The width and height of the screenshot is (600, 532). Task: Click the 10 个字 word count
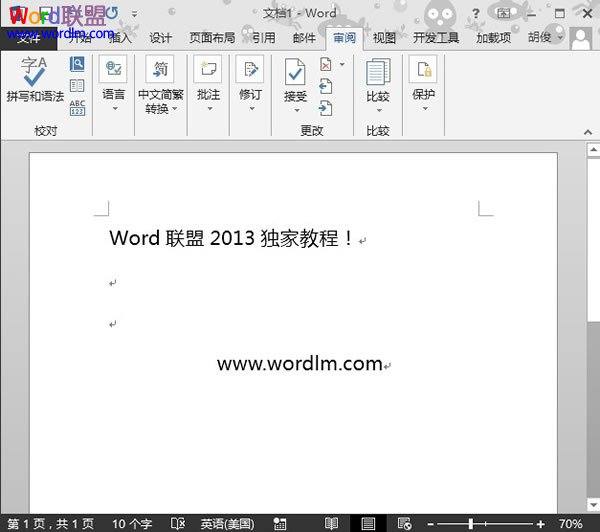click(132, 524)
